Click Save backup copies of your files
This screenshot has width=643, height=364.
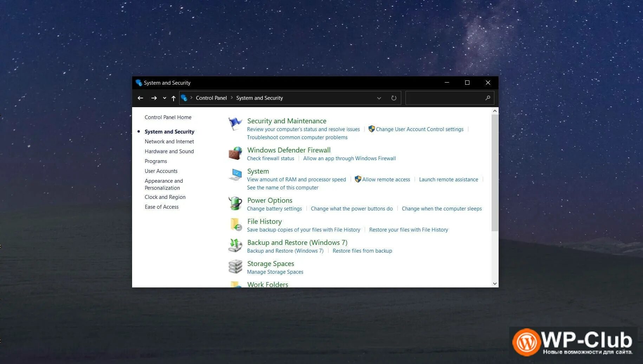coord(304,230)
